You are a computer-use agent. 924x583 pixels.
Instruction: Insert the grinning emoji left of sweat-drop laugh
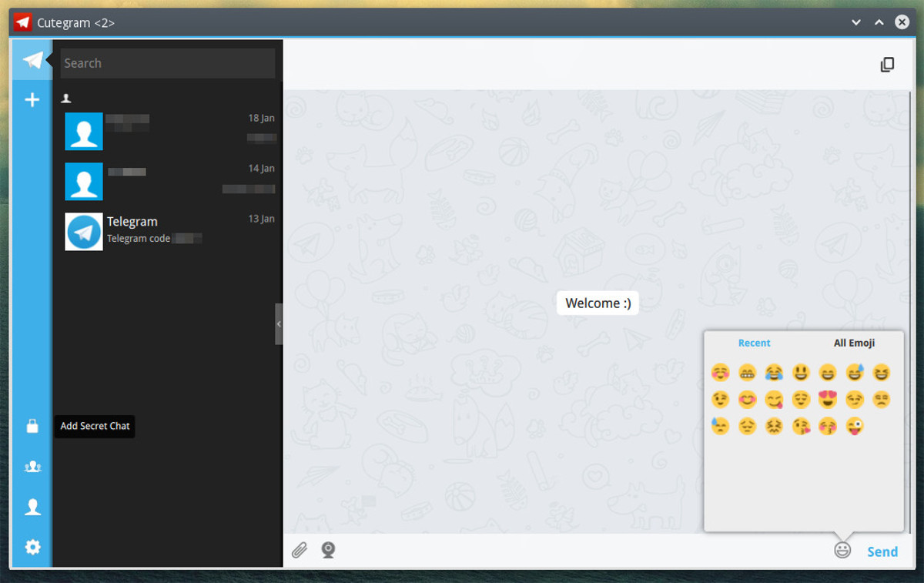[x=828, y=373]
